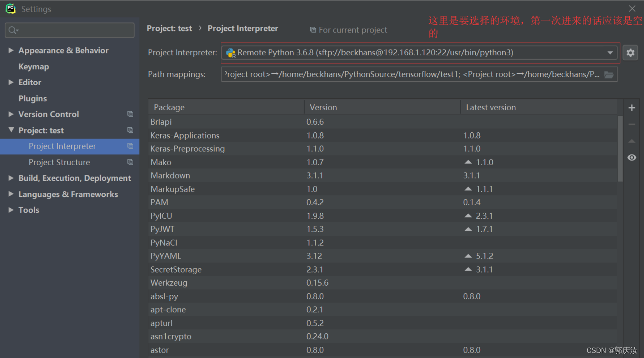The width and height of the screenshot is (644, 358).
Task: Sort by Version column header
Action: 382,107
